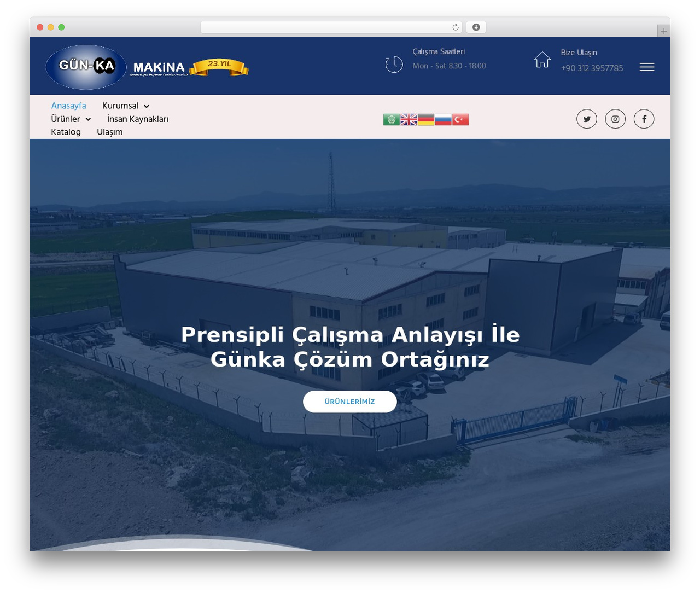Screen dimensions: 700x593
Task: Click the house contact icon
Action: pyautogui.click(x=542, y=60)
